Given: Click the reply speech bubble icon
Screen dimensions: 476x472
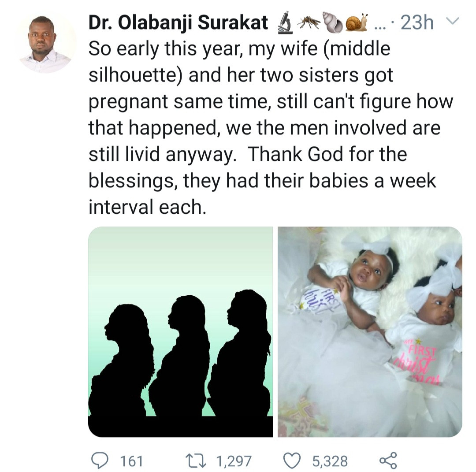Looking at the screenshot, I should click(x=100, y=460).
